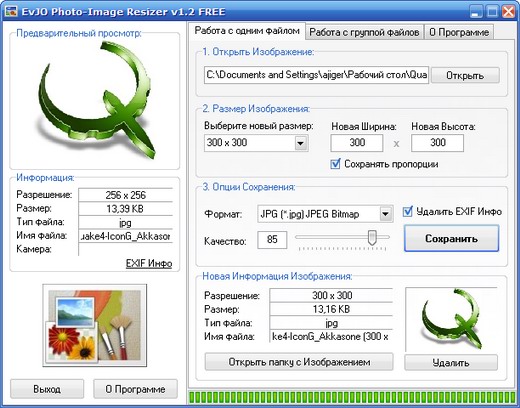
Task: Click the photo and brushes logo image
Action: tap(95, 325)
